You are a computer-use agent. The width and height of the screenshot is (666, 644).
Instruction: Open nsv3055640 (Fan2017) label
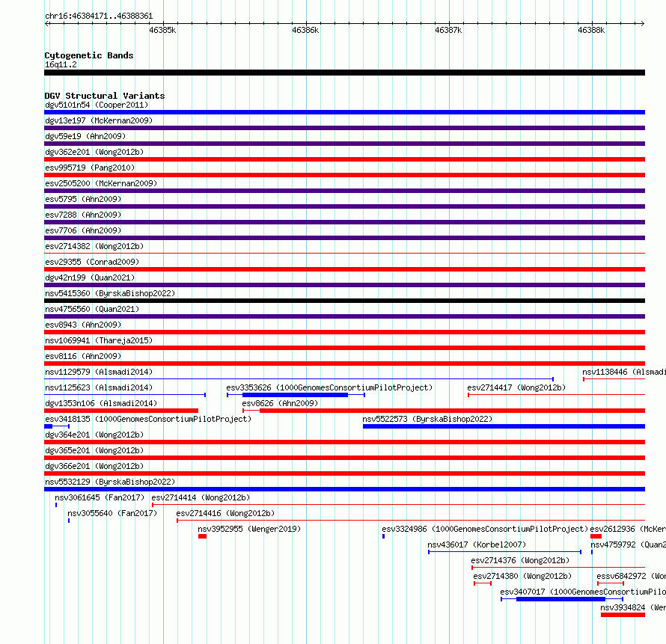click(x=112, y=513)
